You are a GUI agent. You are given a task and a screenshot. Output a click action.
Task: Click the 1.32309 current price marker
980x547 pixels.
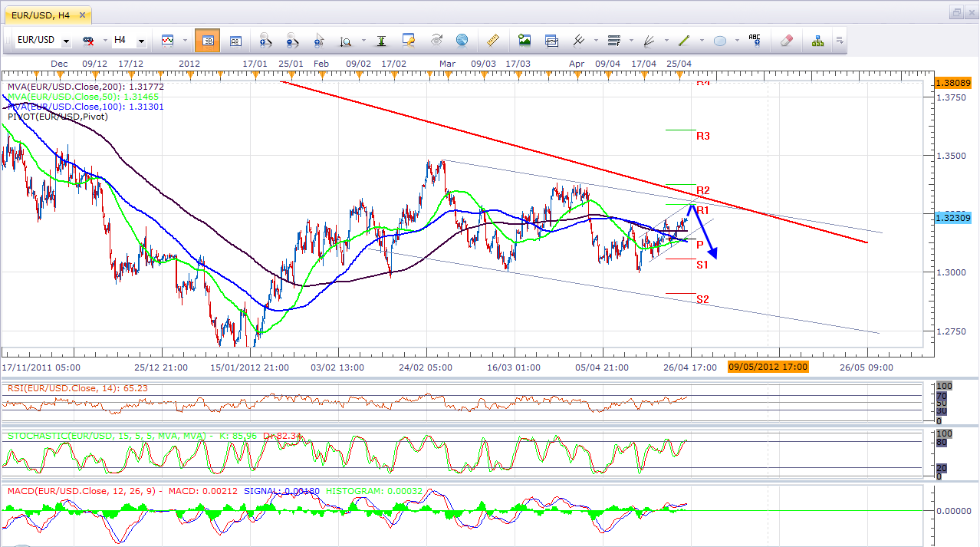coord(953,218)
